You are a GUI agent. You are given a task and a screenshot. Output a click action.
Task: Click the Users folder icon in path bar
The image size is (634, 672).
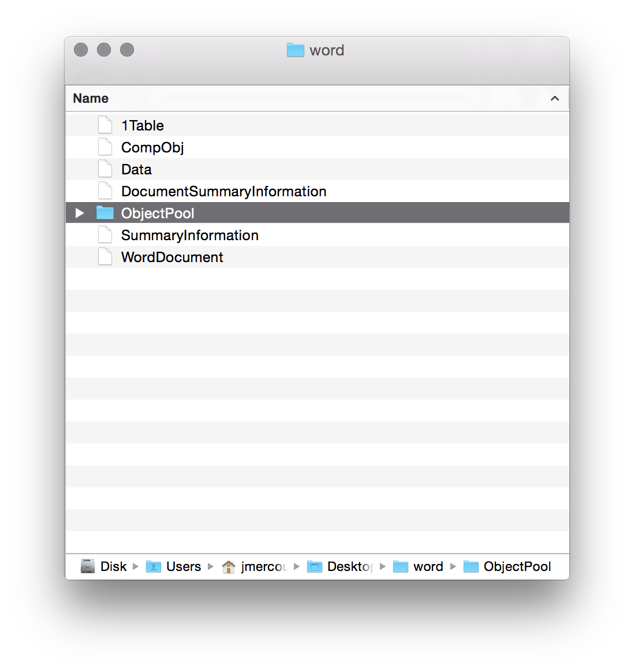154,566
